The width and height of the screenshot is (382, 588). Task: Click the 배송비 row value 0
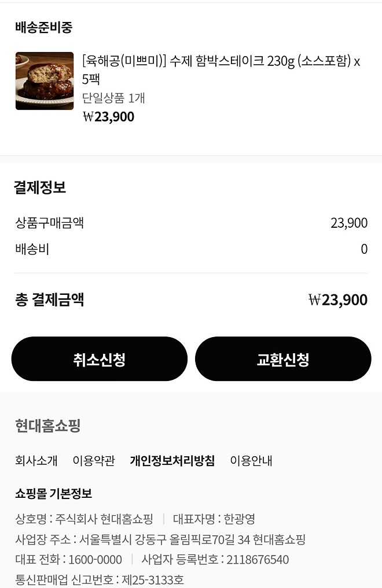pyautogui.click(x=365, y=249)
